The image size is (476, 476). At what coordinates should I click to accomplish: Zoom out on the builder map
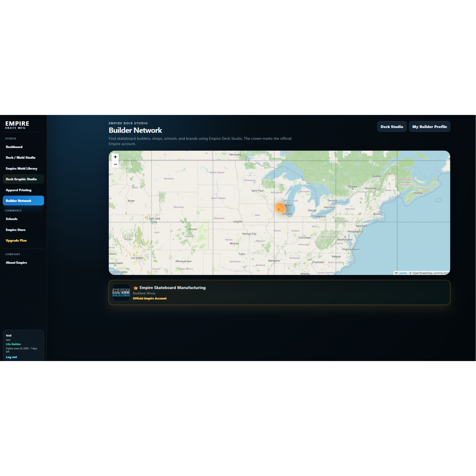pos(115,164)
